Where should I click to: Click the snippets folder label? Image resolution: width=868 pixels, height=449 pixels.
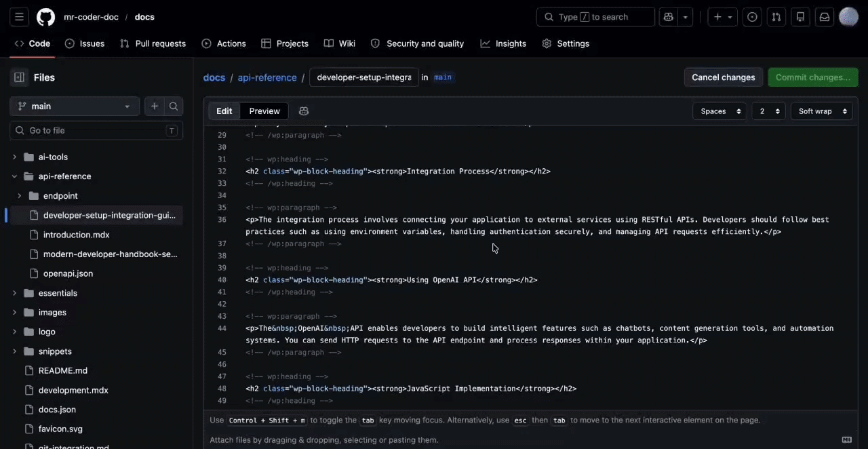[55, 351]
